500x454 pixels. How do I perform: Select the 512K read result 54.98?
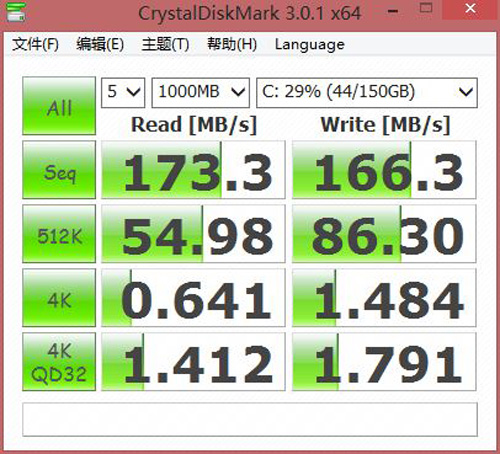(x=193, y=234)
